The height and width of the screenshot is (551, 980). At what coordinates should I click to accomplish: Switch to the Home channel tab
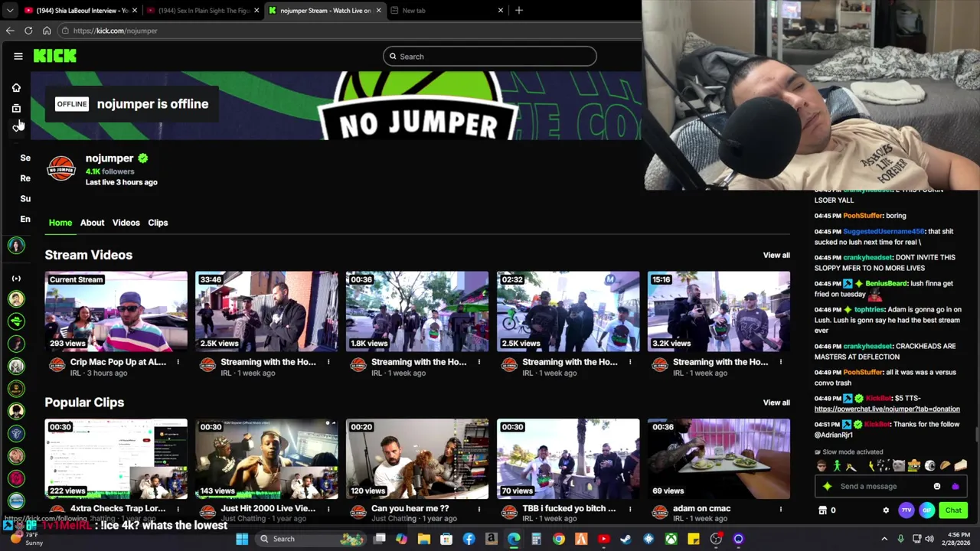pyautogui.click(x=60, y=223)
